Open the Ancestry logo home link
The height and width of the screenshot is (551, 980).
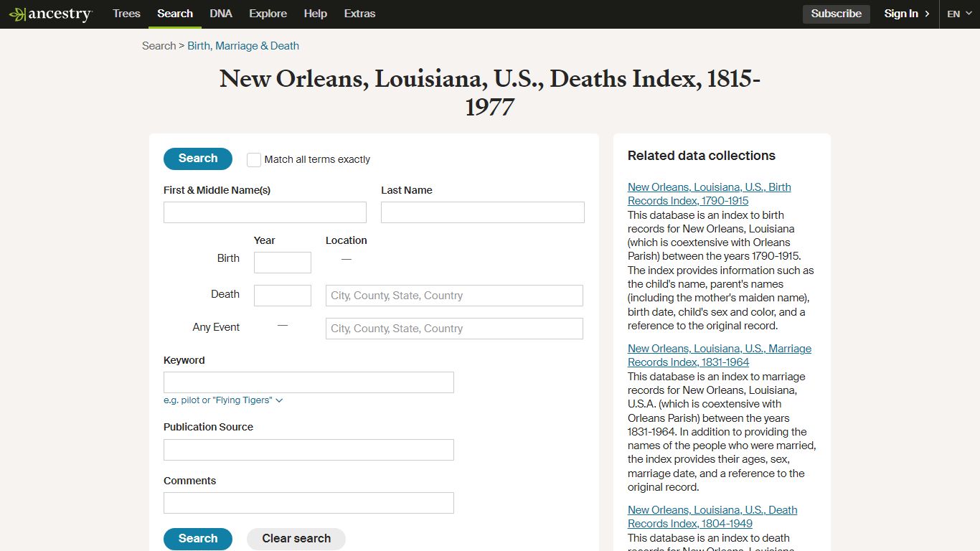(x=51, y=14)
